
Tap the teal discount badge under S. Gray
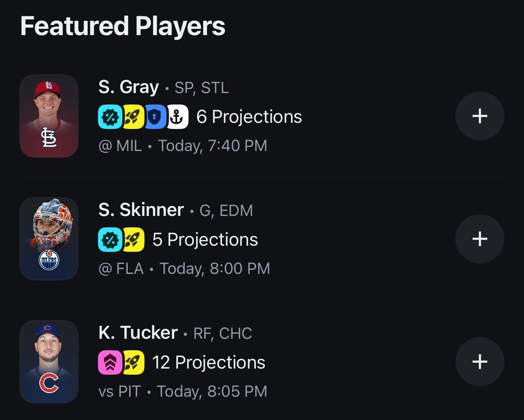(x=110, y=117)
